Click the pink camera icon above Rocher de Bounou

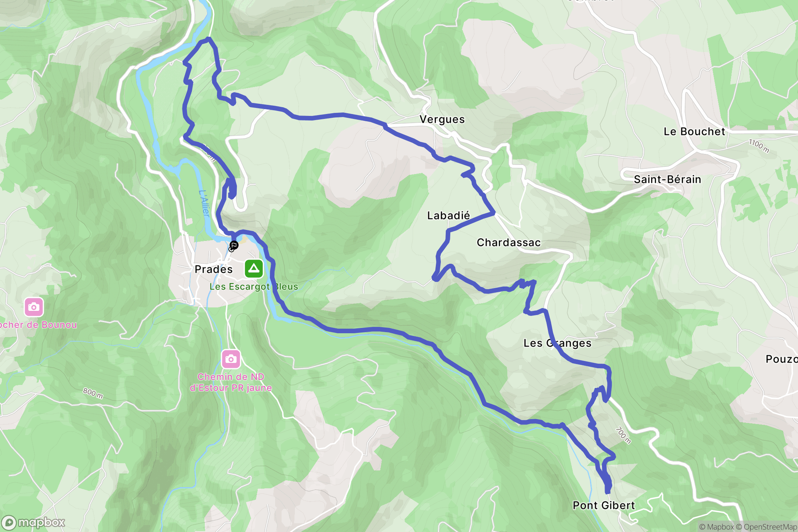(x=34, y=307)
